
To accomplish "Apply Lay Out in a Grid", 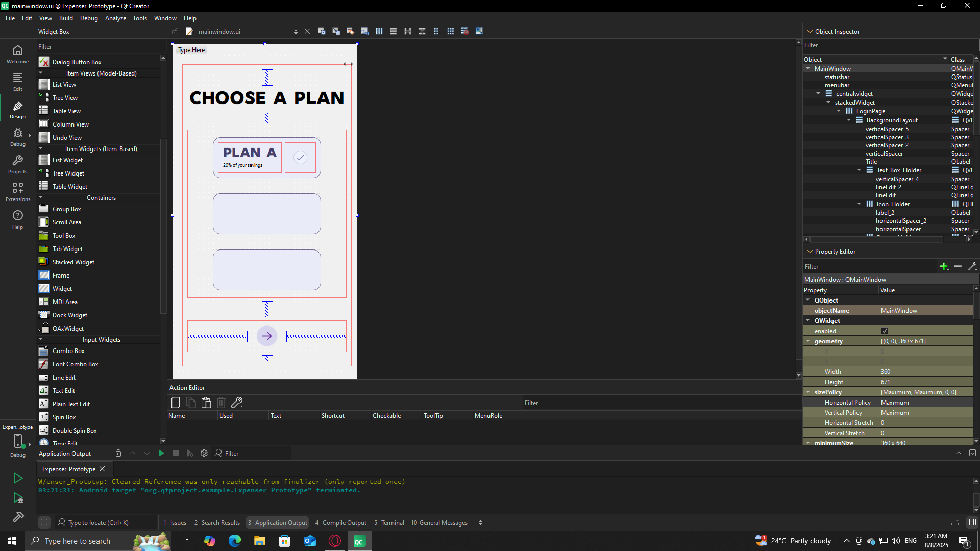I will pyautogui.click(x=450, y=31).
